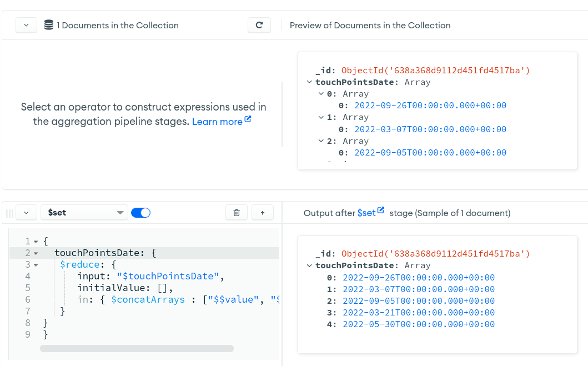The image size is (588, 366).
Task: Collapse touchPointsDate array in output document
Action: coord(309,265)
